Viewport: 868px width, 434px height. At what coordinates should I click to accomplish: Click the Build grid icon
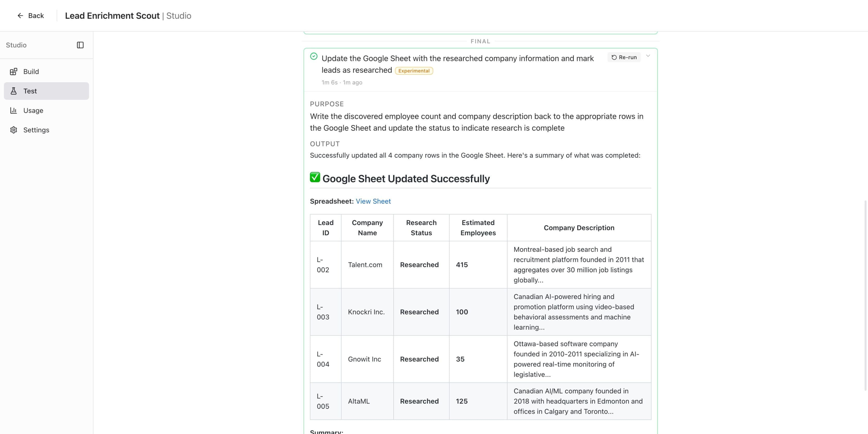pyautogui.click(x=14, y=71)
